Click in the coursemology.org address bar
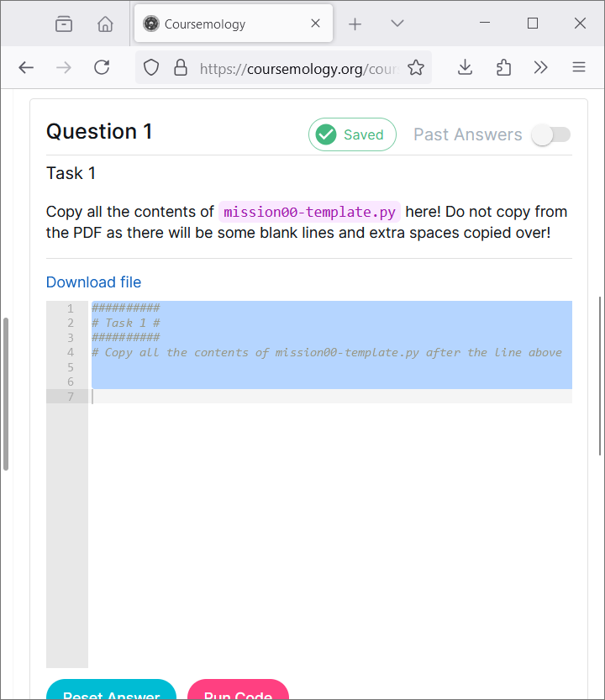Image resolution: width=605 pixels, height=700 pixels. 298,68
